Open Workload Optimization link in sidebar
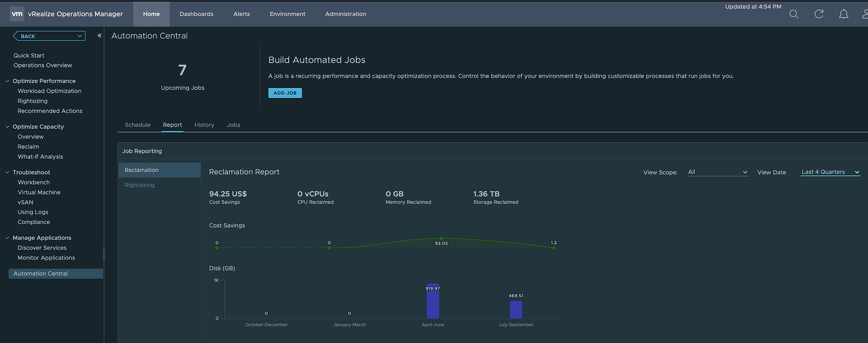Viewport: 868px width, 343px height. [50, 91]
